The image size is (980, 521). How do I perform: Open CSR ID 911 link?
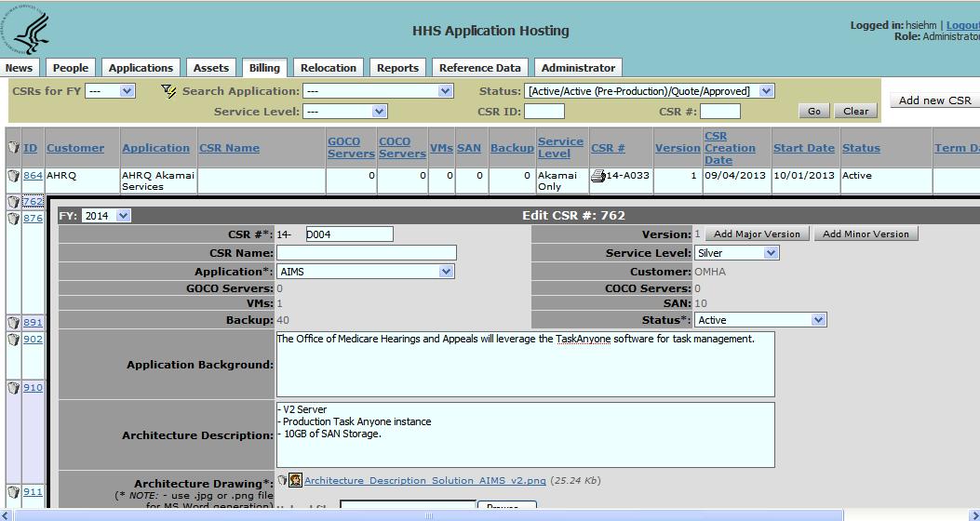coord(34,491)
